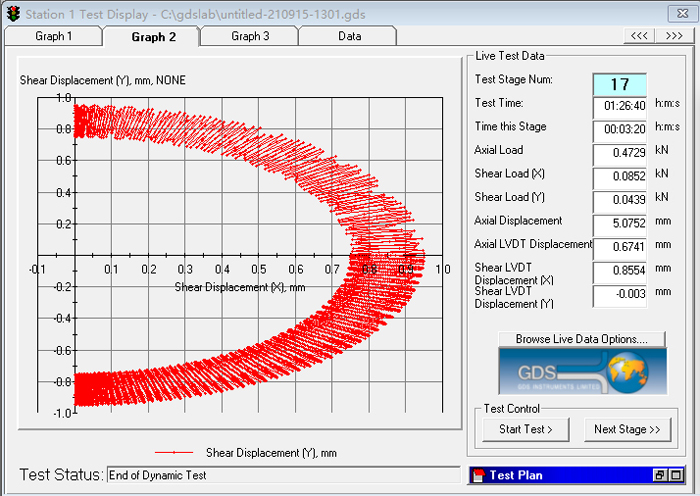
Task: Click the Shear Load (X) label
Action: (x=509, y=174)
